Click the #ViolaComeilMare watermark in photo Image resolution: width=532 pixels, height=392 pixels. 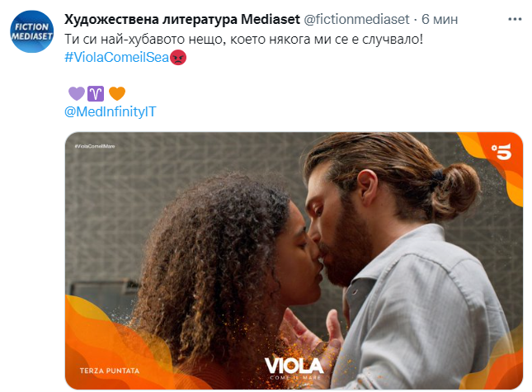click(95, 146)
